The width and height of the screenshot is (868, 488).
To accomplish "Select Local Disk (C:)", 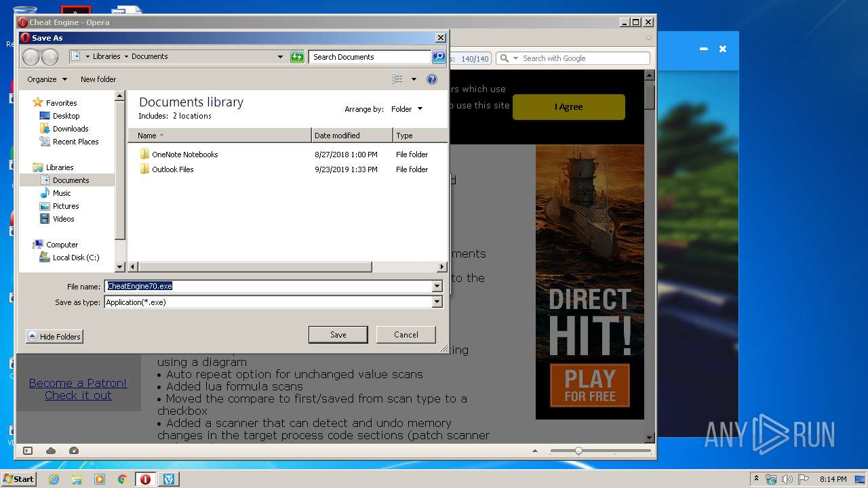I will pyautogui.click(x=76, y=258).
